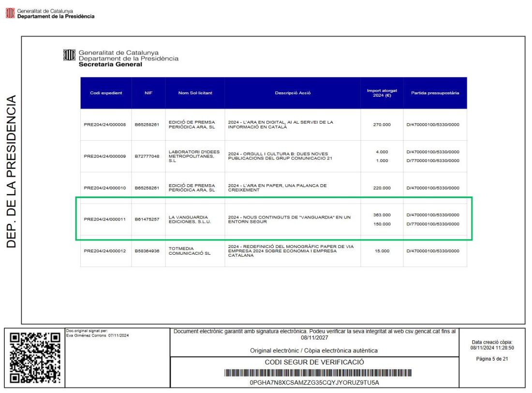Click the amount 363.000
The width and height of the screenshot is (532, 393).
coord(382,215)
